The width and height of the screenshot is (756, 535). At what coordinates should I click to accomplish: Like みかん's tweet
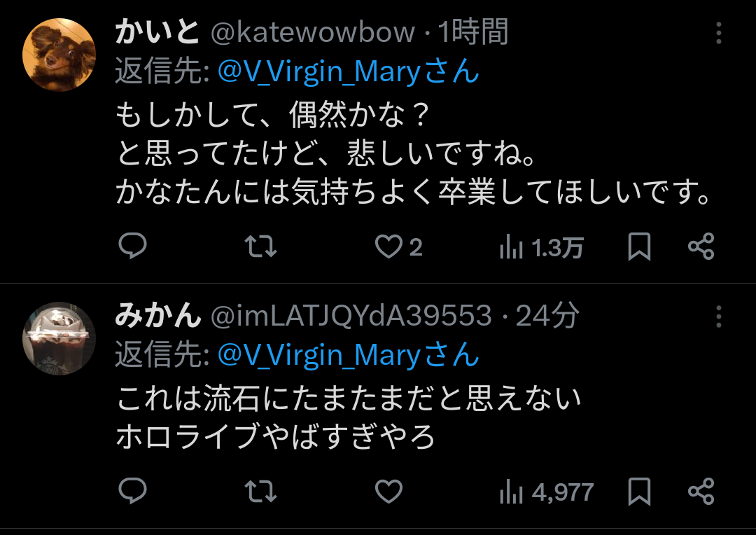(x=388, y=492)
